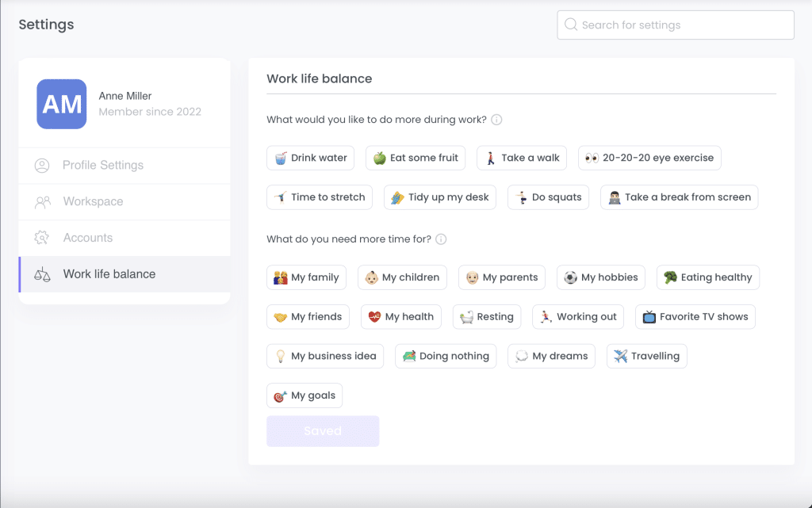Click the search magnifier icon
The height and width of the screenshot is (508, 812).
pyautogui.click(x=570, y=25)
